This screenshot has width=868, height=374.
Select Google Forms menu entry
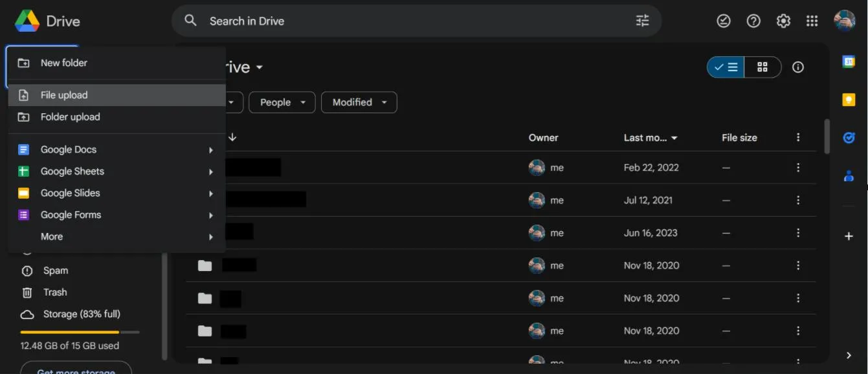[117, 215]
